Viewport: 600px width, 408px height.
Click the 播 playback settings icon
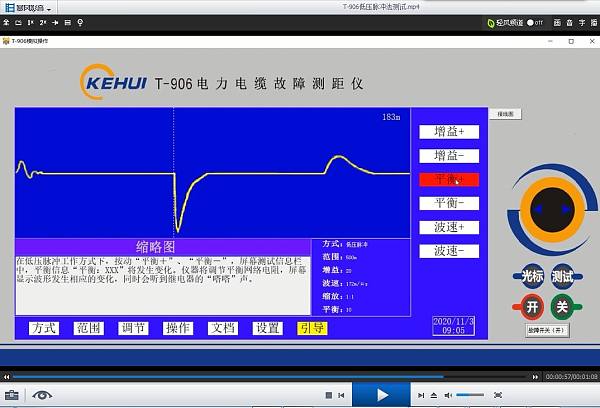(594, 23)
